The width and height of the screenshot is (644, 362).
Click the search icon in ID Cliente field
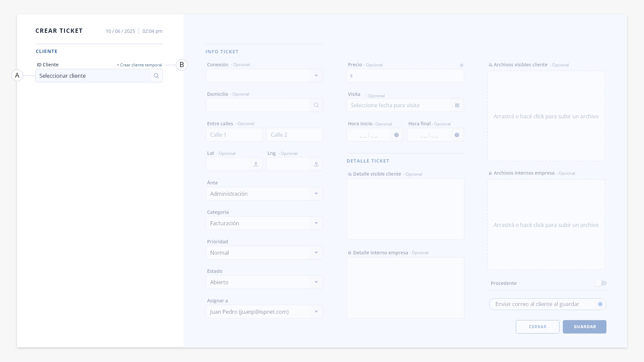click(156, 76)
